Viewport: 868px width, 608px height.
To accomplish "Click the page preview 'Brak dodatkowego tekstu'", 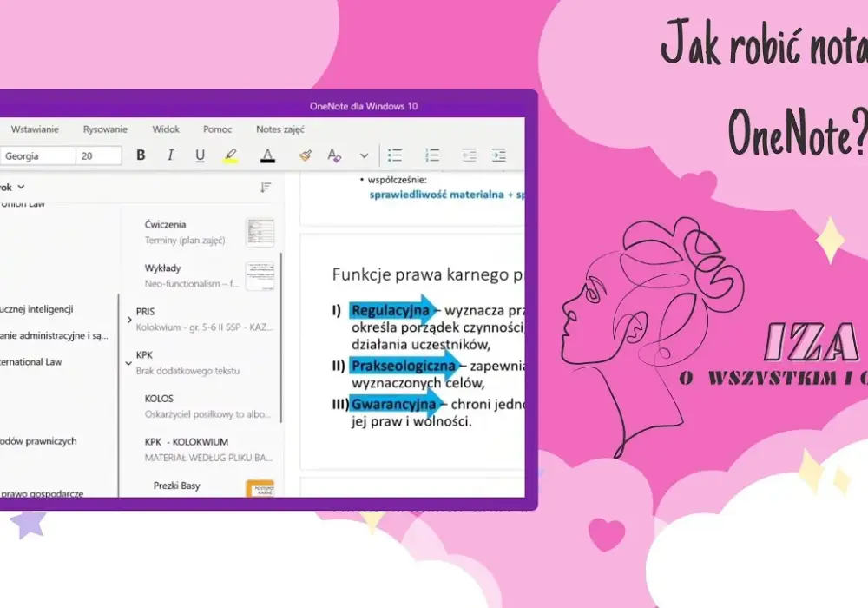I will (187, 371).
